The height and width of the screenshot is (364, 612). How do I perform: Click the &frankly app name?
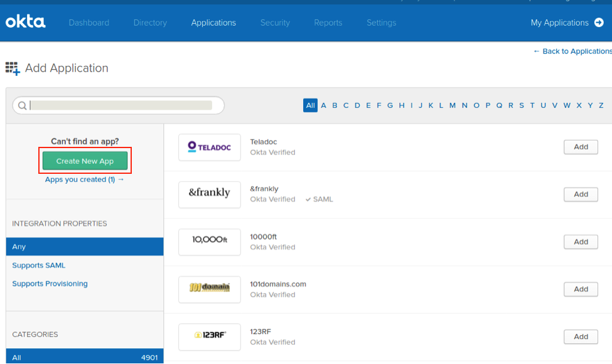pyautogui.click(x=264, y=189)
